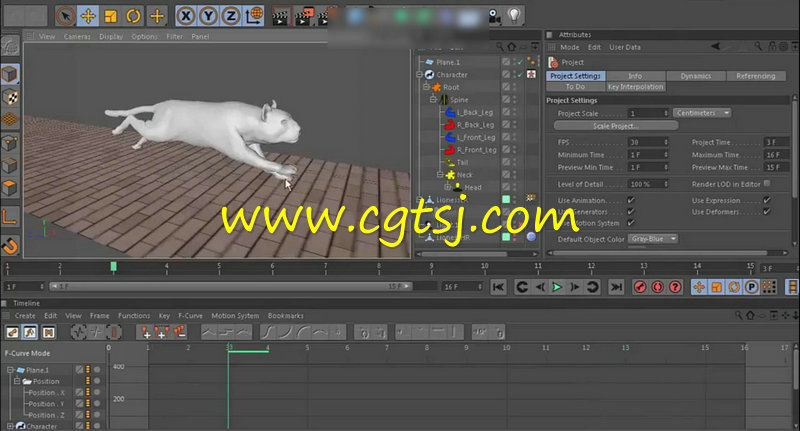Collapse the Character object in Object Manager
This screenshot has width=800, height=431.
(x=419, y=74)
